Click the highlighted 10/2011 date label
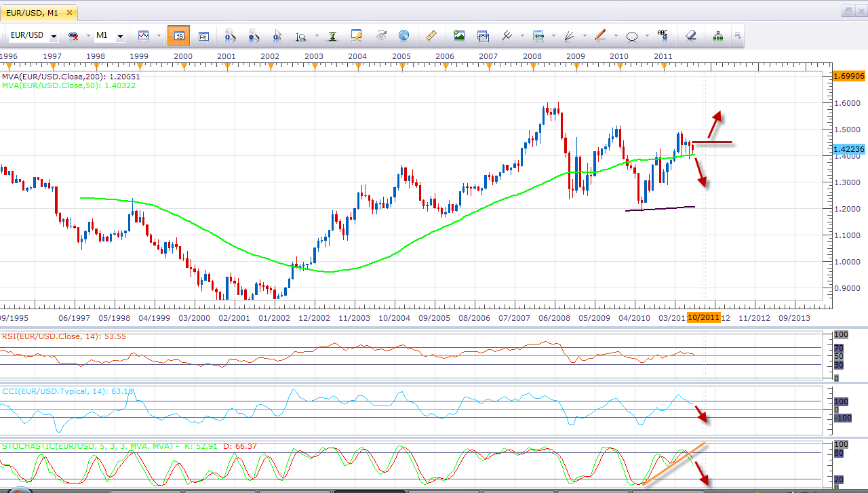The height and width of the screenshot is (493, 868). (704, 317)
